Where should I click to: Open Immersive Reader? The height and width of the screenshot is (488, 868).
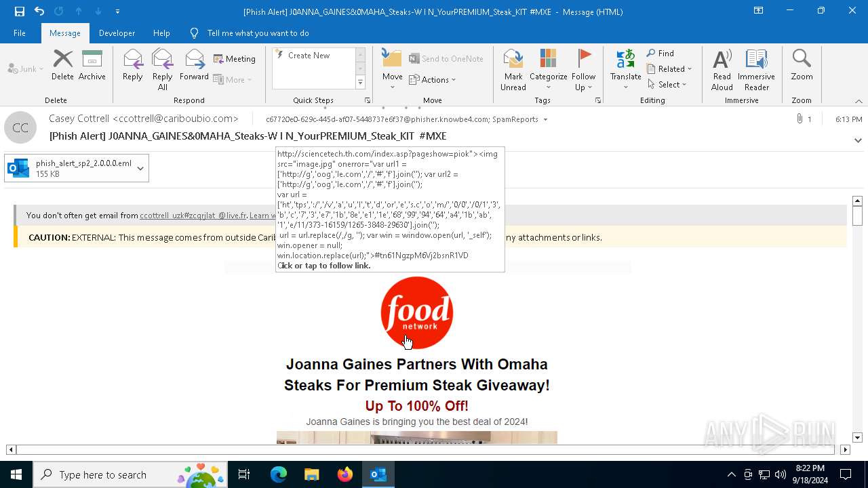point(756,69)
